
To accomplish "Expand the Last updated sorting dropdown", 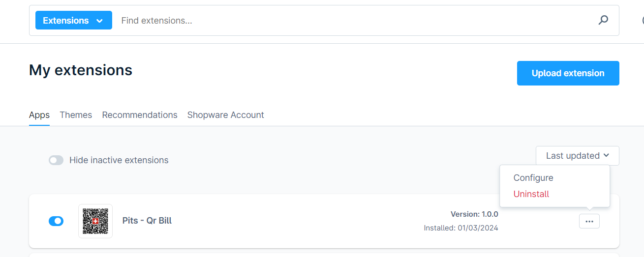I will pos(577,156).
